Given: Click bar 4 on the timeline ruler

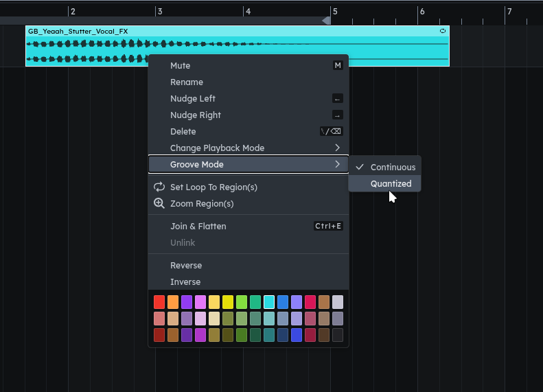Looking at the screenshot, I should [248, 12].
